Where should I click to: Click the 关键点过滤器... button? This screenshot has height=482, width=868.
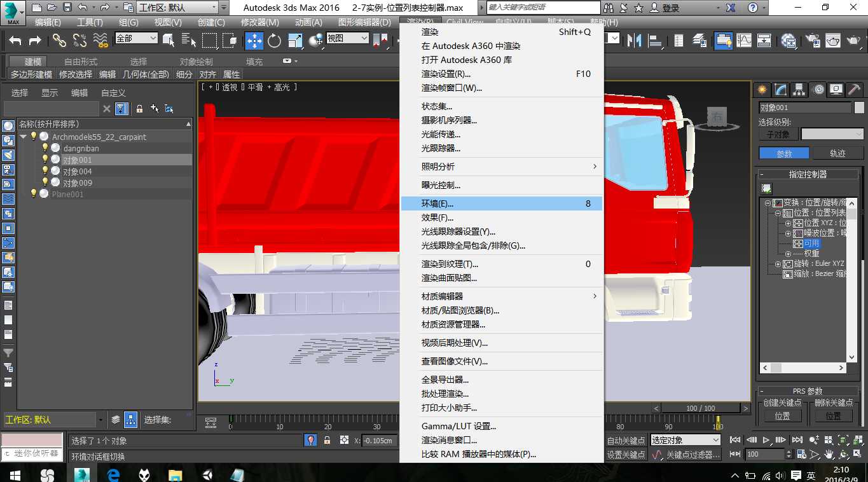coord(692,455)
